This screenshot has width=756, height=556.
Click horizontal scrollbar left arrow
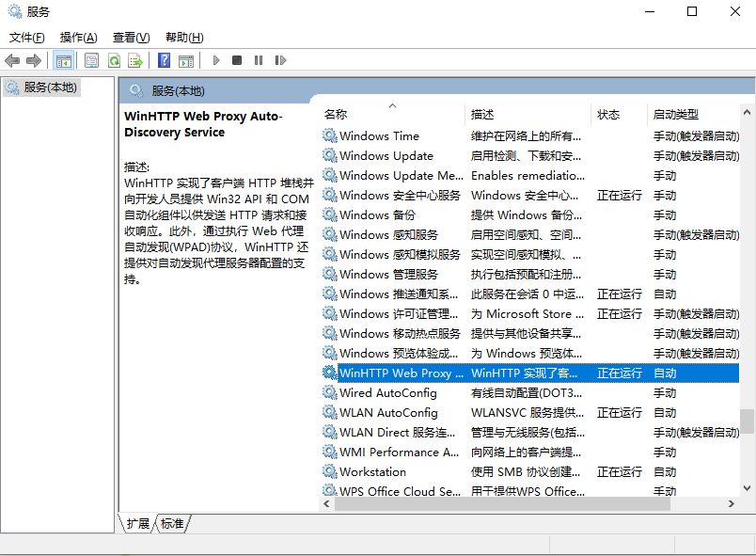pyautogui.click(x=326, y=504)
